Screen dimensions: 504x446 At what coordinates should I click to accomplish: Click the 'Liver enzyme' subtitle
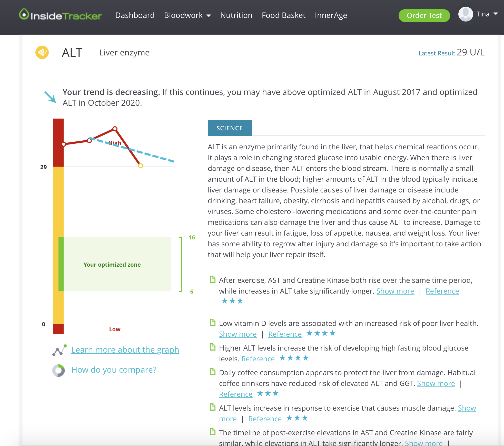tap(124, 53)
